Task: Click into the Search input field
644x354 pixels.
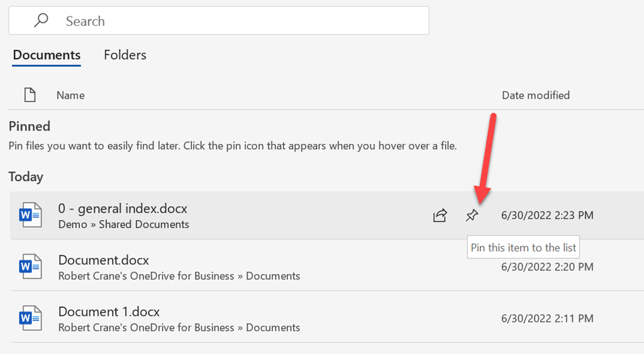Action: 239,21
